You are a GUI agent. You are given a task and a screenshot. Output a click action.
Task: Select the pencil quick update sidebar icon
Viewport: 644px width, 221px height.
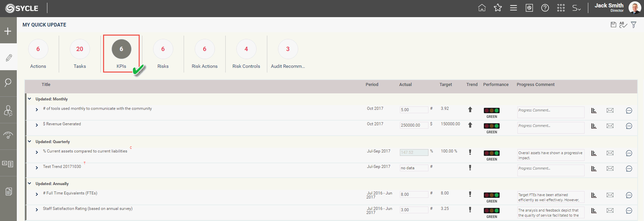[8, 57]
